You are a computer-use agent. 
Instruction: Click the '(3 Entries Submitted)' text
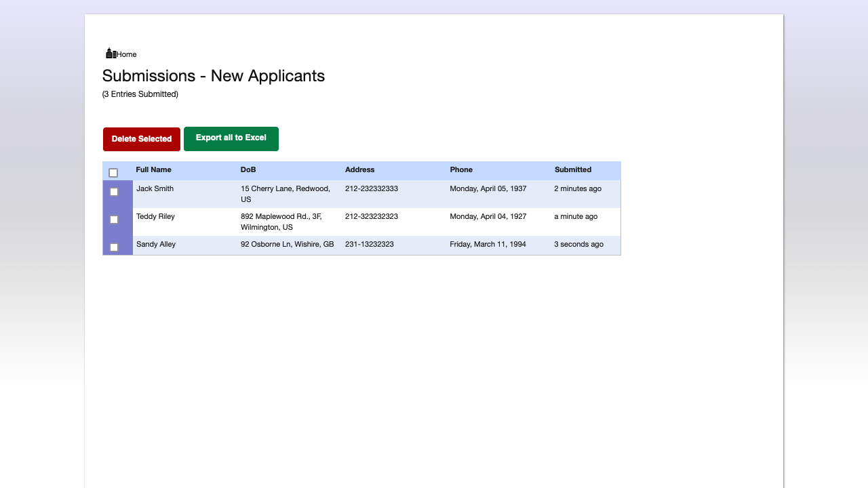(x=140, y=94)
